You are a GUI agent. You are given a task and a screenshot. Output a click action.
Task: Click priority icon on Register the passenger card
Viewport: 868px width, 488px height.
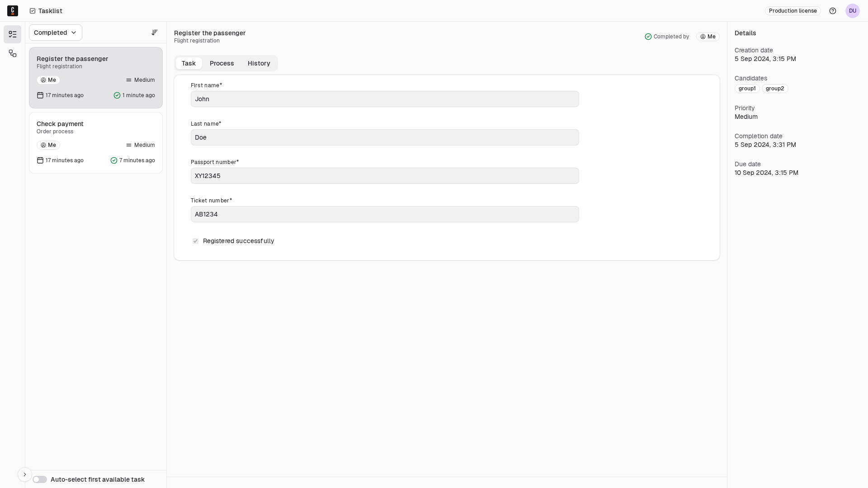tap(129, 80)
